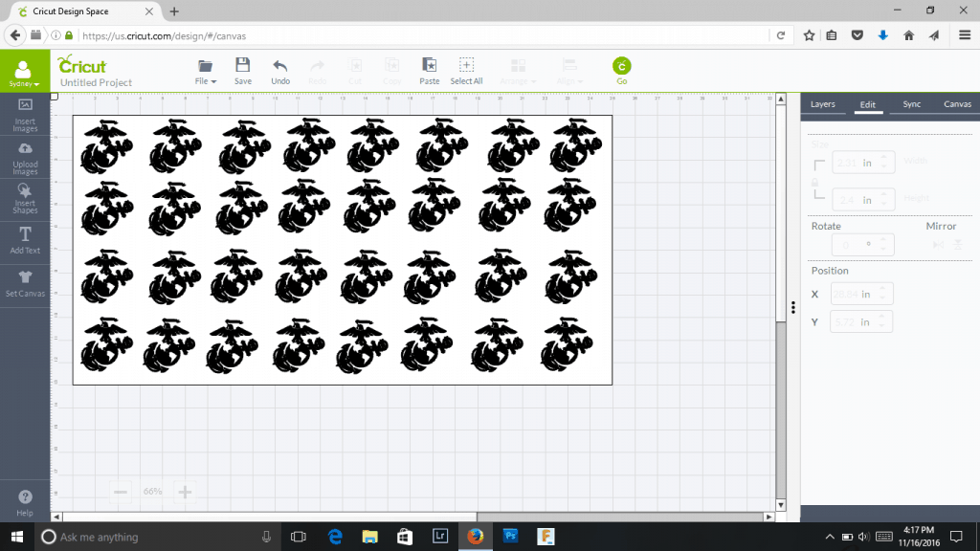
Task: Select the Add Text tool
Action: pos(25,240)
